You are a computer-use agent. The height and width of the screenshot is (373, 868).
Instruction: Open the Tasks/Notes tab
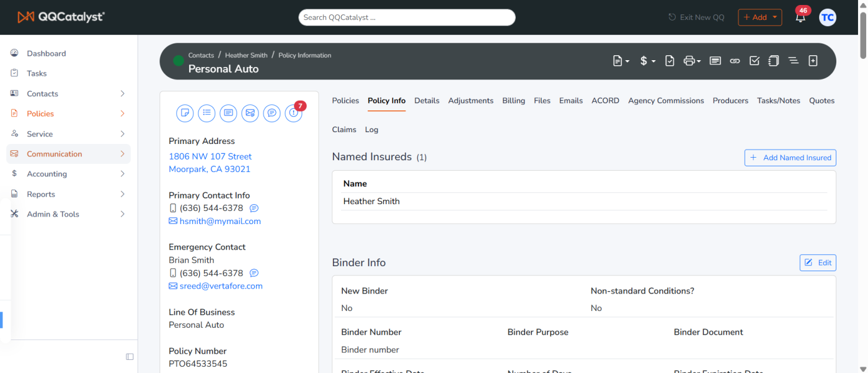click(x=779, y=101)
